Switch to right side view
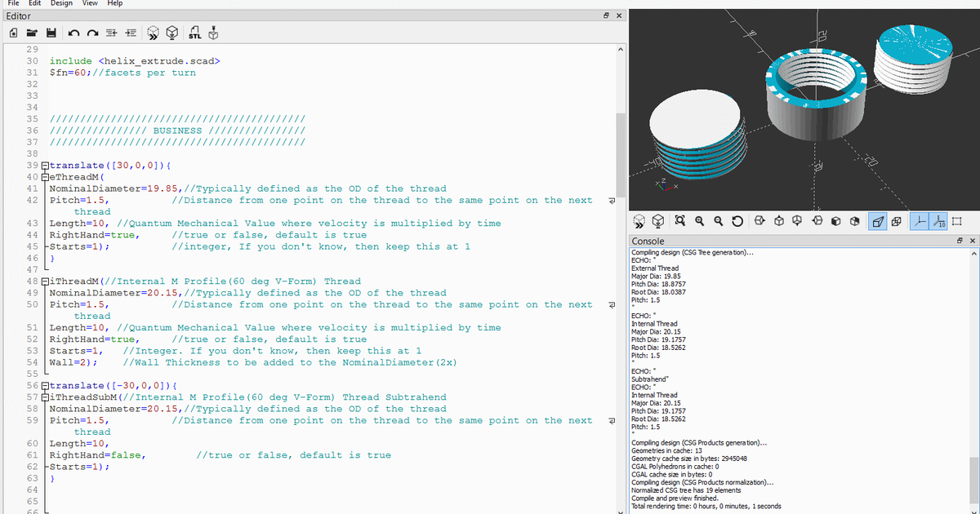This screenshot has height=514, width=980. 760,220
